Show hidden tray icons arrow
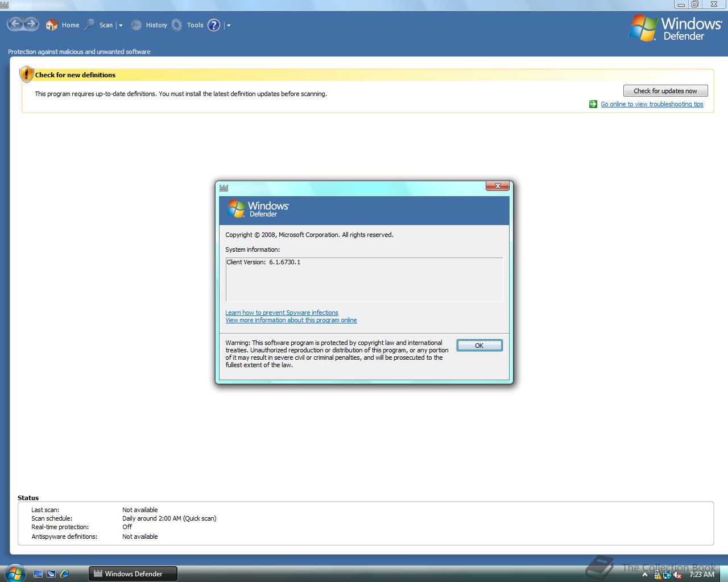The height and width of the screenshot is (582, 728). pos(645,575)
